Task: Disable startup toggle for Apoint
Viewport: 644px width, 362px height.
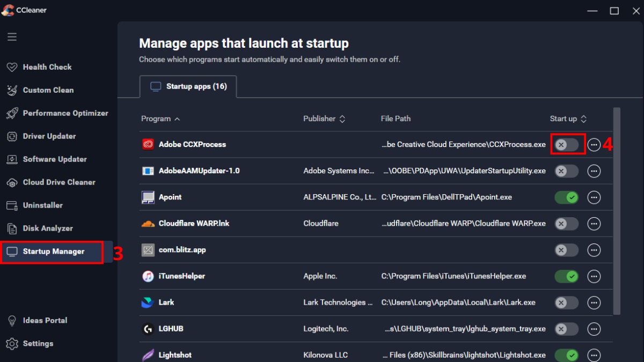Action: 567,197
